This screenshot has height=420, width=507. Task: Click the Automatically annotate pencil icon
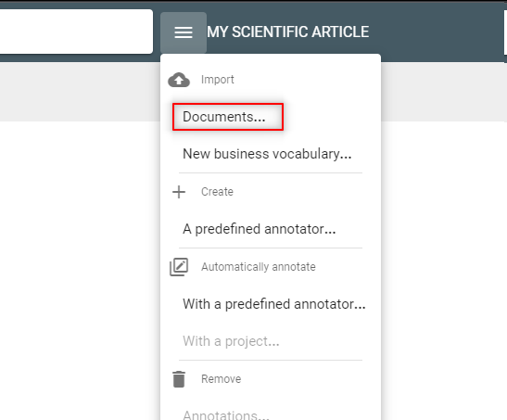(179, 267)
